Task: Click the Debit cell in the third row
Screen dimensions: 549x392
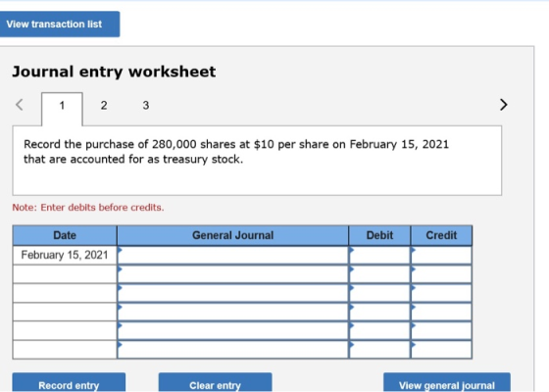Action: click(x=379, y=293)
